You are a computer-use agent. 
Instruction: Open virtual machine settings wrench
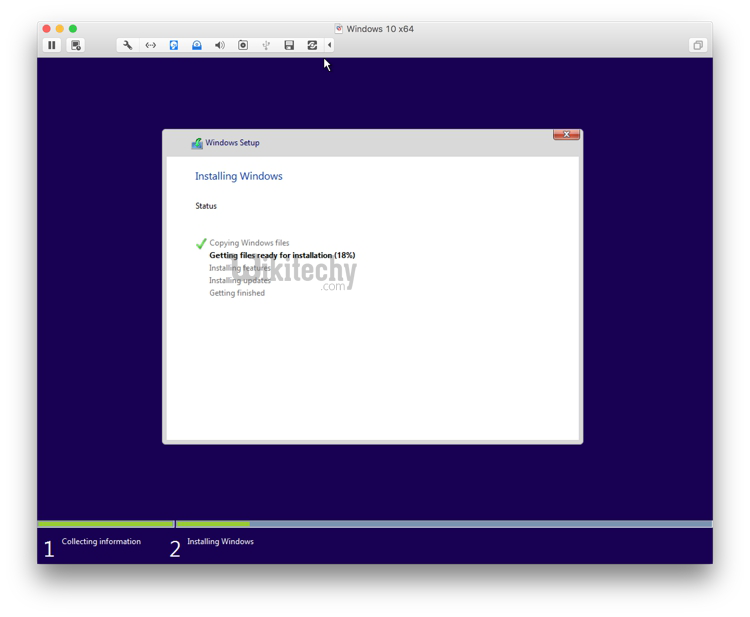pos(127,45)
